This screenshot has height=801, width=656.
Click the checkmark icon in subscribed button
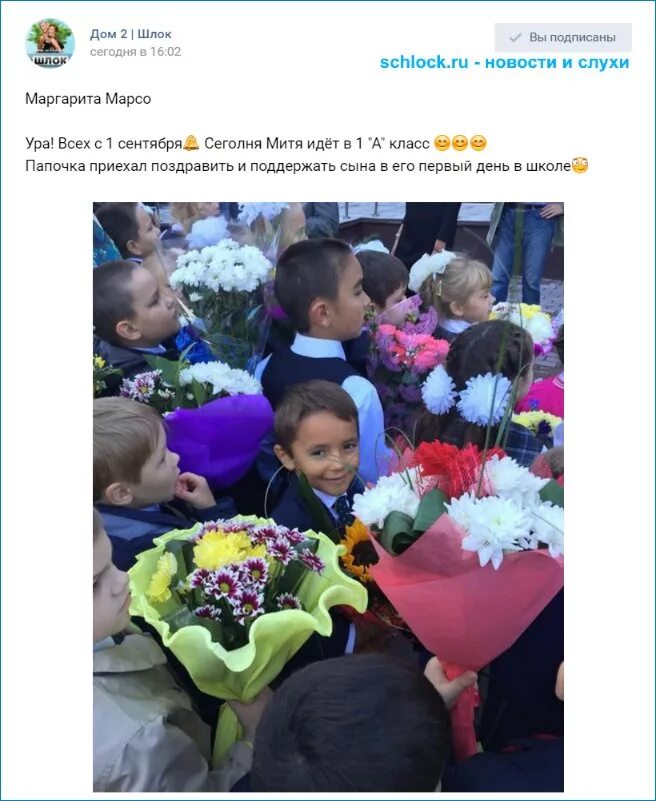click(516, 37)
